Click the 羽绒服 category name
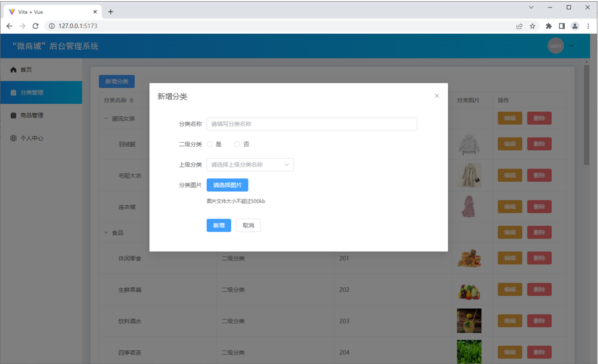 (127, 144)
